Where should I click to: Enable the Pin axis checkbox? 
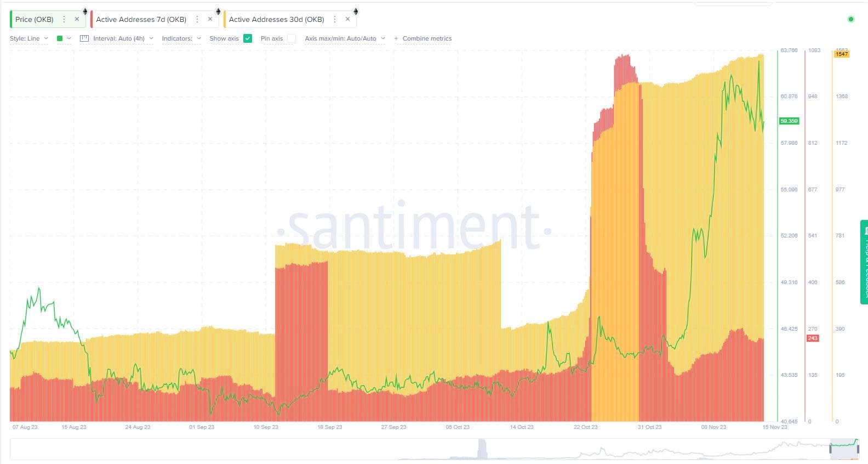tap(292, 38)
